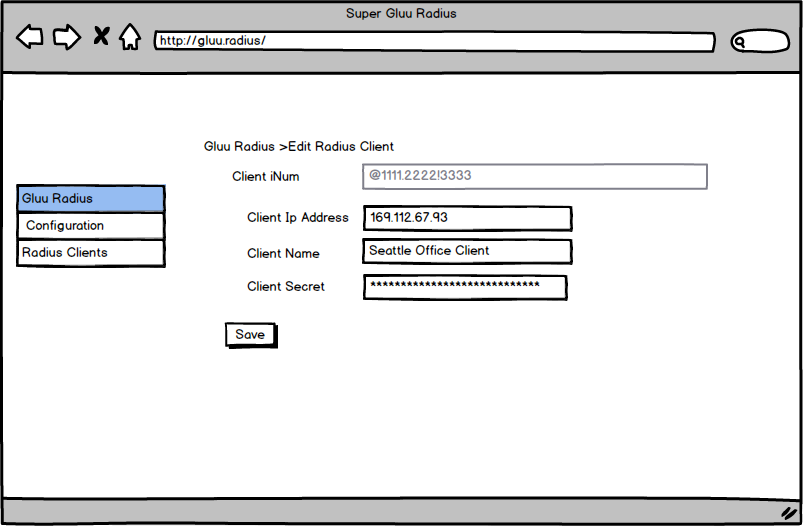The image size is (803, 526).
Task: Open the Gluu Radius menu item
Action: pos(91,199)
